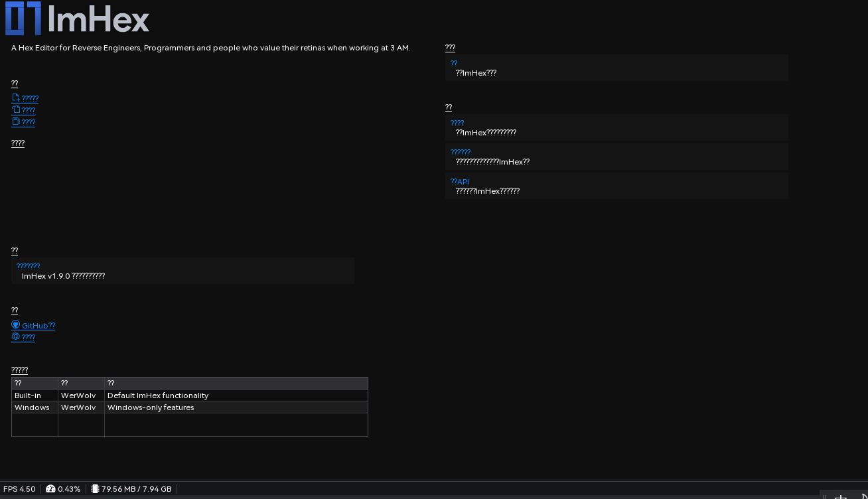Click the first help card in the right column
The image size is (868, 499).
click(x=616, y=67)
